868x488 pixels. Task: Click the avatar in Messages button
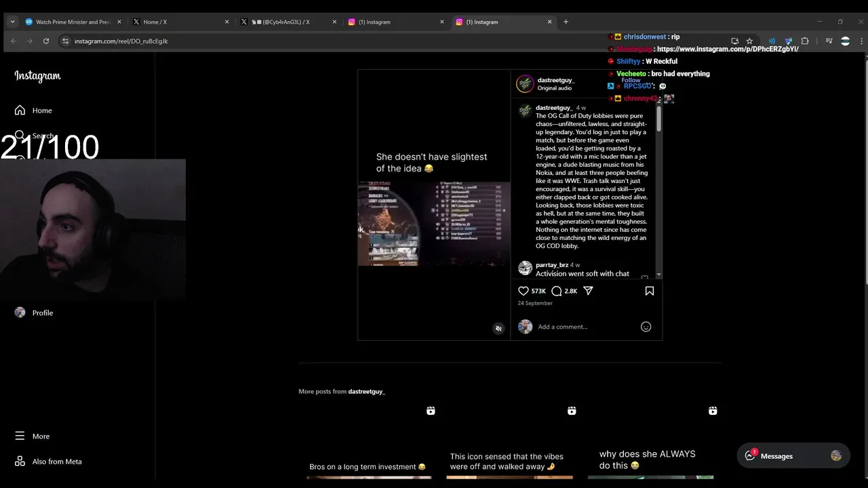[836, 456]
